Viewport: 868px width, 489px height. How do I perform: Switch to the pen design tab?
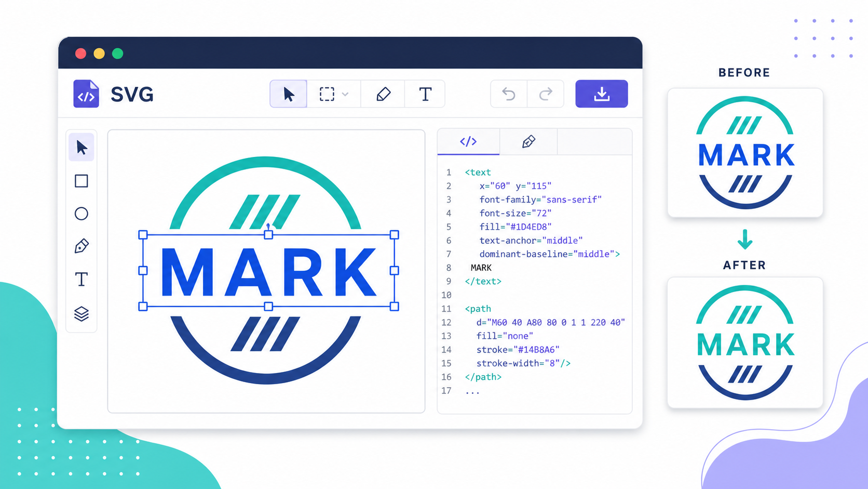click(528, 141)
